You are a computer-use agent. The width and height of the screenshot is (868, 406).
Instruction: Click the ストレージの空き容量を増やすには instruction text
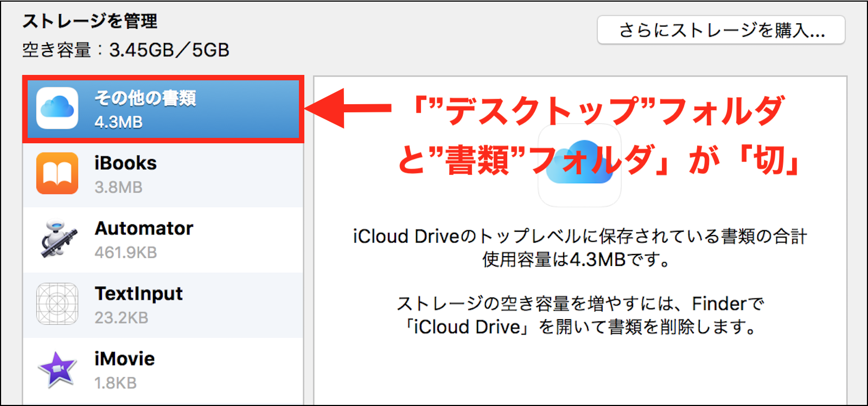(579, 315)
